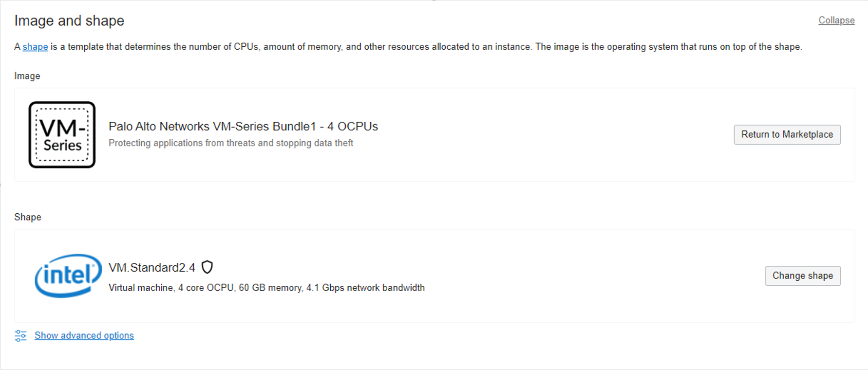This screenshot has height=370, width=868.
Task: Click the shielded instance shield icon
Action: click(x=208, y=267)
